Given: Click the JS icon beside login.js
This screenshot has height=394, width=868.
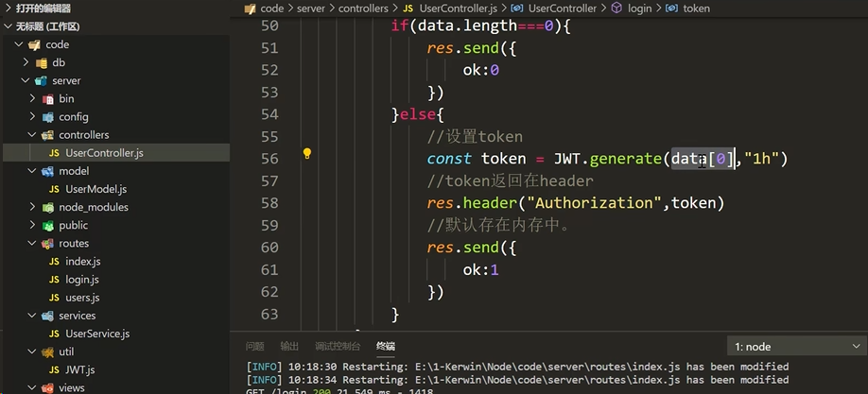Looking at the screenshot, I should (54, 280).
